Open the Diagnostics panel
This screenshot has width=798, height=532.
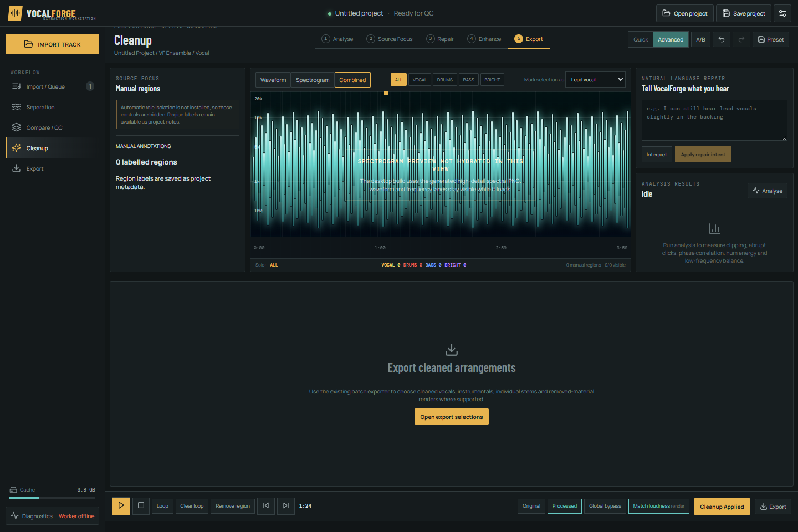(53, 516)
